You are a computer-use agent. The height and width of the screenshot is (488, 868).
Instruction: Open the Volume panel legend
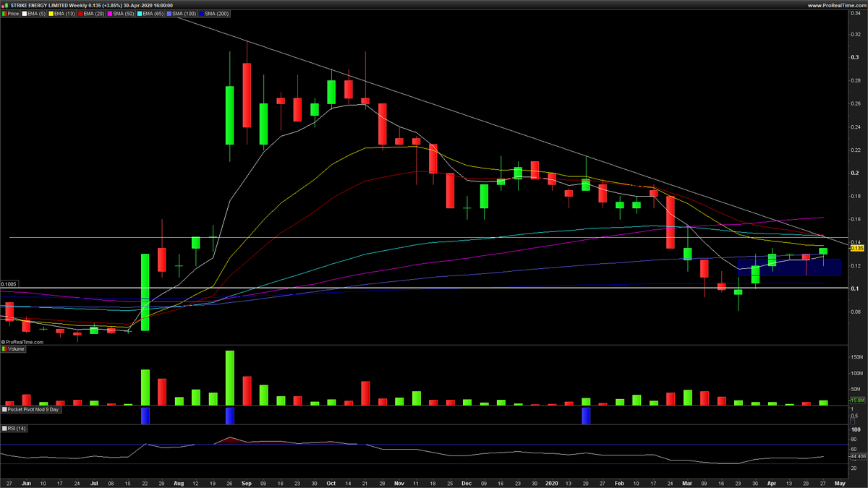click(x=13, y=349)
